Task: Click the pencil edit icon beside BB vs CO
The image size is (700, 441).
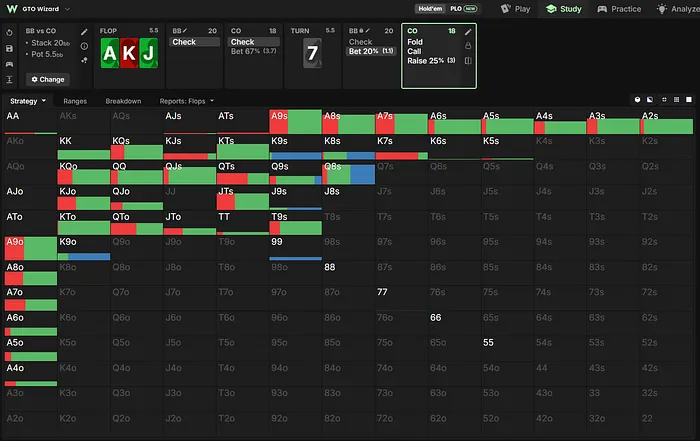Action: tap(84, 32)
